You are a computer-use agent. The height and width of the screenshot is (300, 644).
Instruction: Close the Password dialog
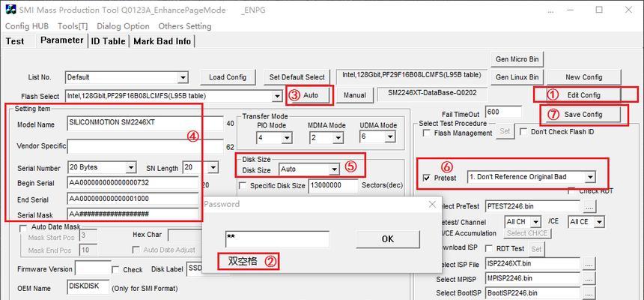pos(432,204)
